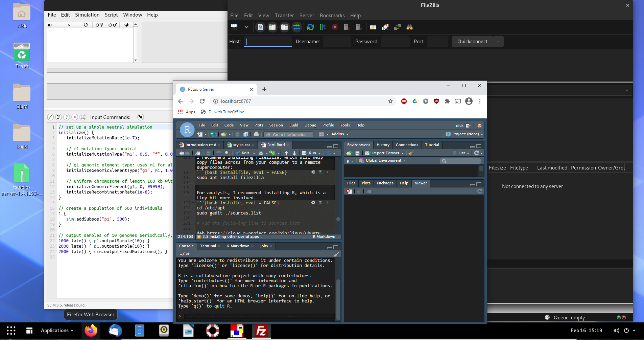Image resolution: width=644 pixels, height=340 pixels.
Task: Click the RStudio quit session power icon
Action: (479, 126)
